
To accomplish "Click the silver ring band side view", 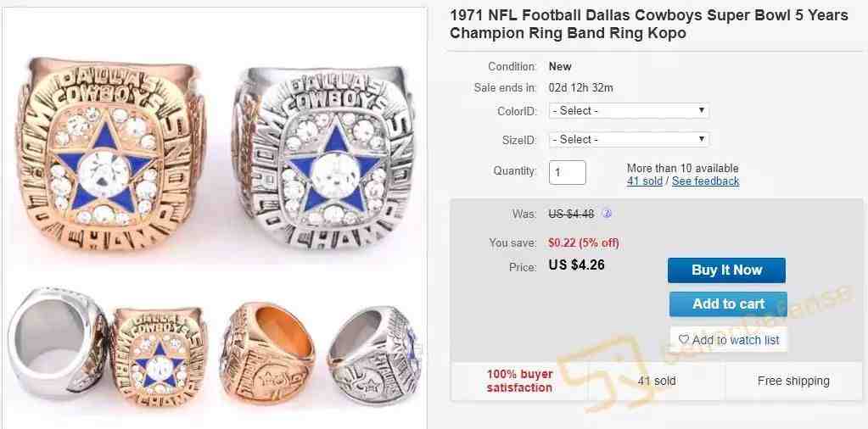I will [57, 342].
